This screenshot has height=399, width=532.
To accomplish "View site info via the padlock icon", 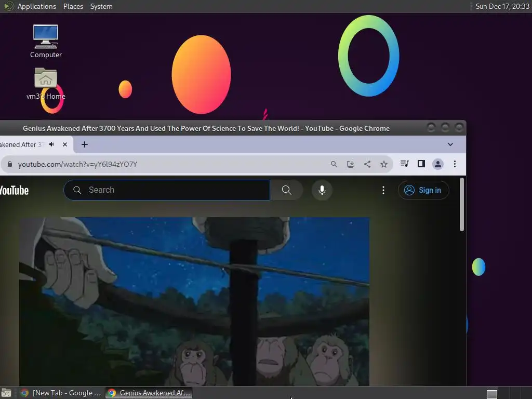I will [x=10, y=164].
